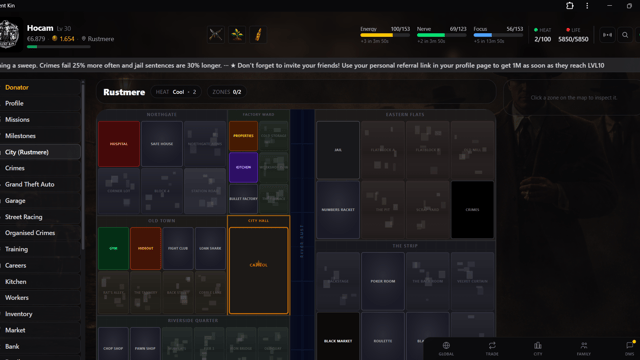Viewport: 640px width, 360px height.
Task: Select the Chop Shop zone
Action: tap(113, 344)
